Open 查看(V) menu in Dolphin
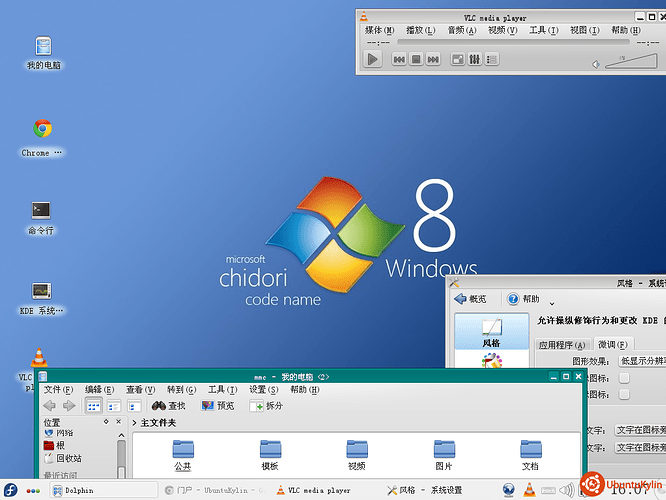Image resolution: width=666 pixels, height=500 pixels. click(x=141, y=390)
